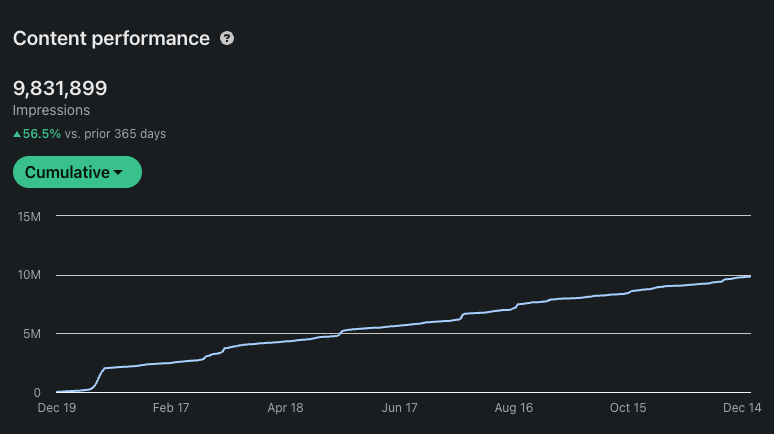This screenshot has height=434, width=774.
Task: Click the green upward trend arrow
Action: pyautogui.click(x=17, y=133)
